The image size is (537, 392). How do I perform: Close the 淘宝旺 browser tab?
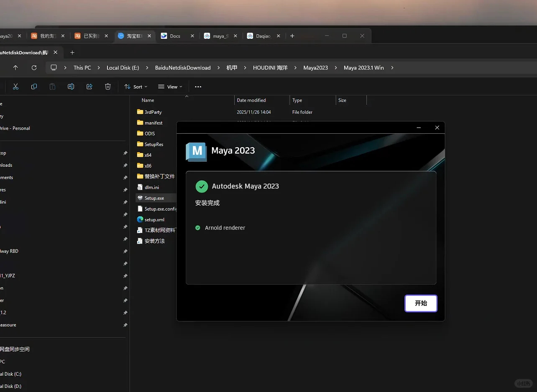149,36
